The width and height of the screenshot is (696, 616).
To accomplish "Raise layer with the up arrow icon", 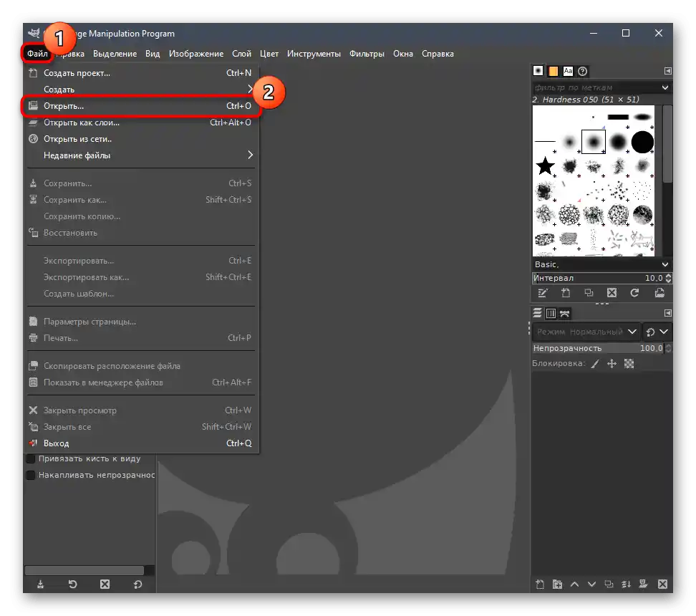I will (574, 584).
